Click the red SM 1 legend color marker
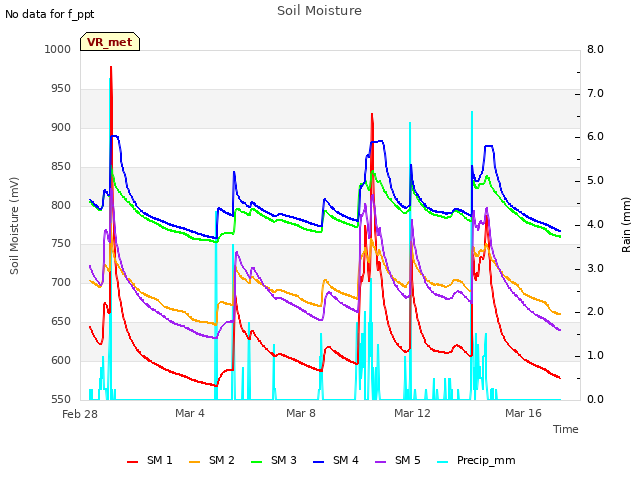The height and width of the screenshot is (480, 640). coord(132,462)
